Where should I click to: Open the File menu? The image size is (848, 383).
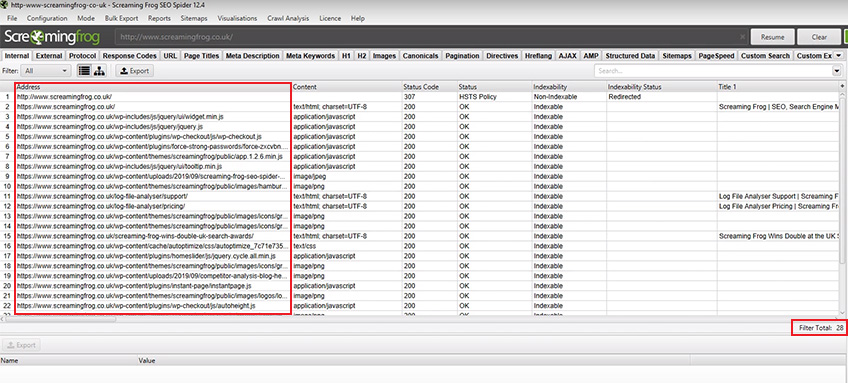[x=12, y=18]
